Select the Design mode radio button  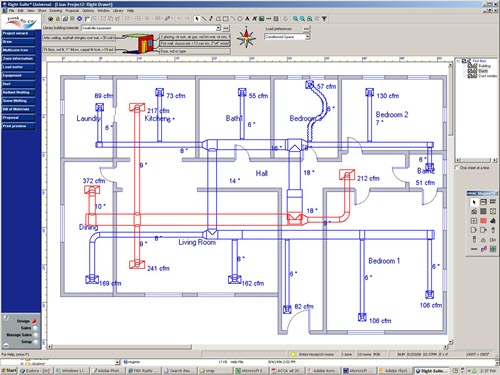[x=34, y=321]
